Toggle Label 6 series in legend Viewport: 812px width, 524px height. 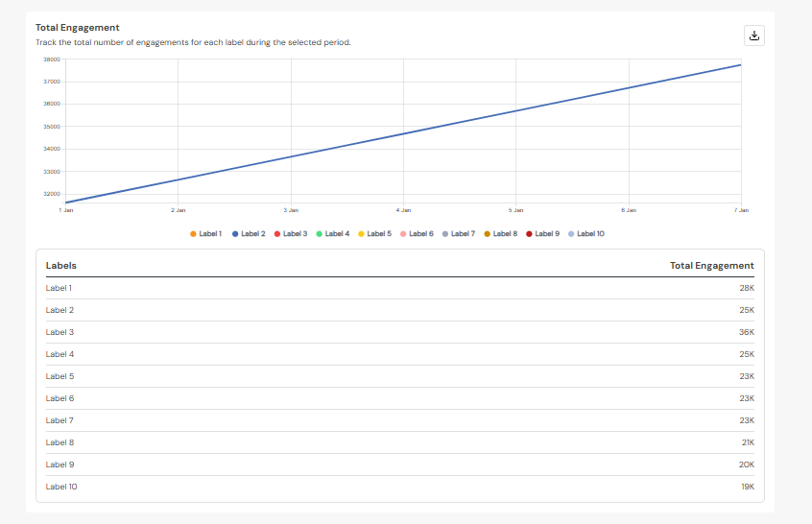[417, 234]
